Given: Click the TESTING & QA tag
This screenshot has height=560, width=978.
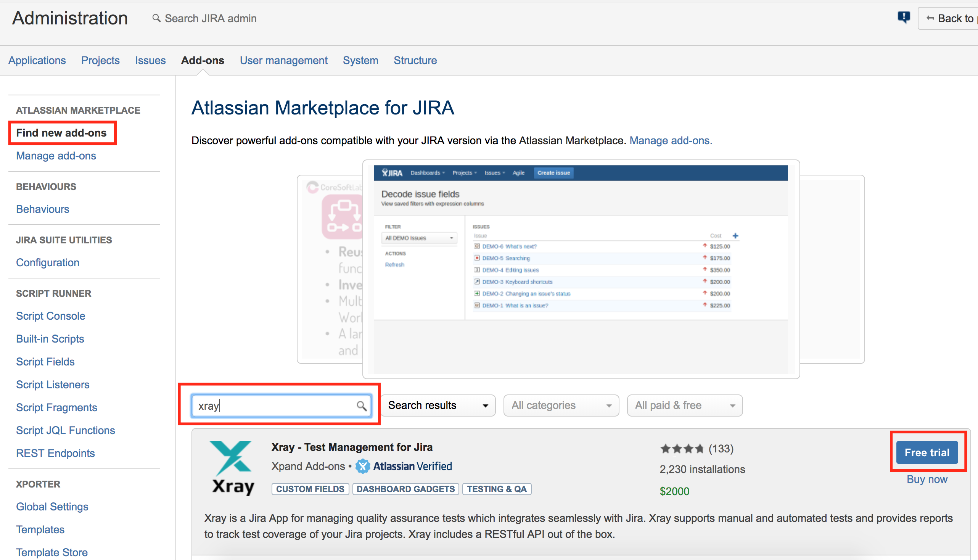Looking at the screenshot, I should [x=497, y=489].
